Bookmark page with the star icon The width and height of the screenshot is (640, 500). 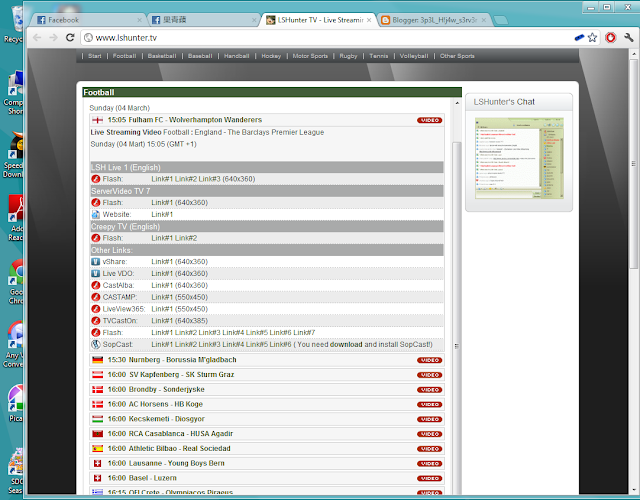click(592, 38)
